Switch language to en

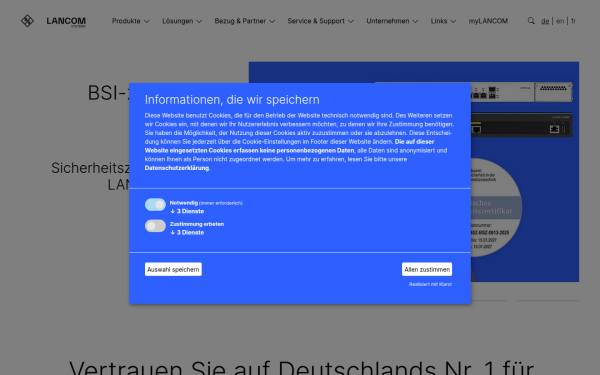click(560, 21)
